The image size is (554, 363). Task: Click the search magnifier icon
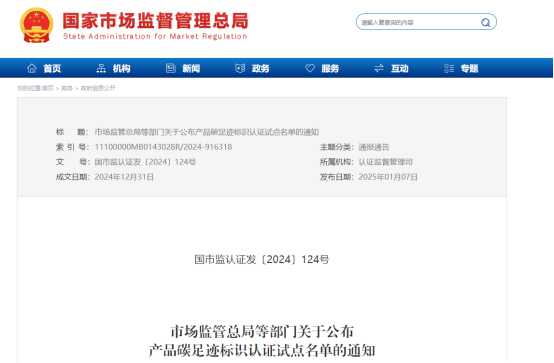point(486,23)
